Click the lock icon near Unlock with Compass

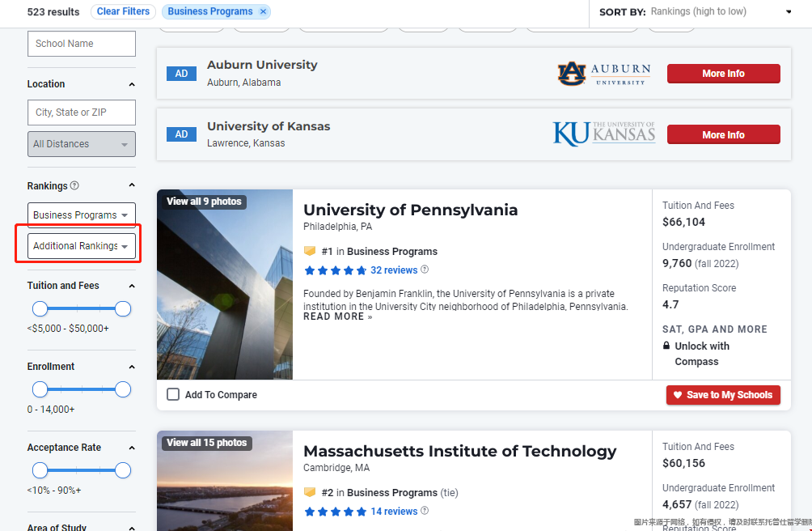666,346
